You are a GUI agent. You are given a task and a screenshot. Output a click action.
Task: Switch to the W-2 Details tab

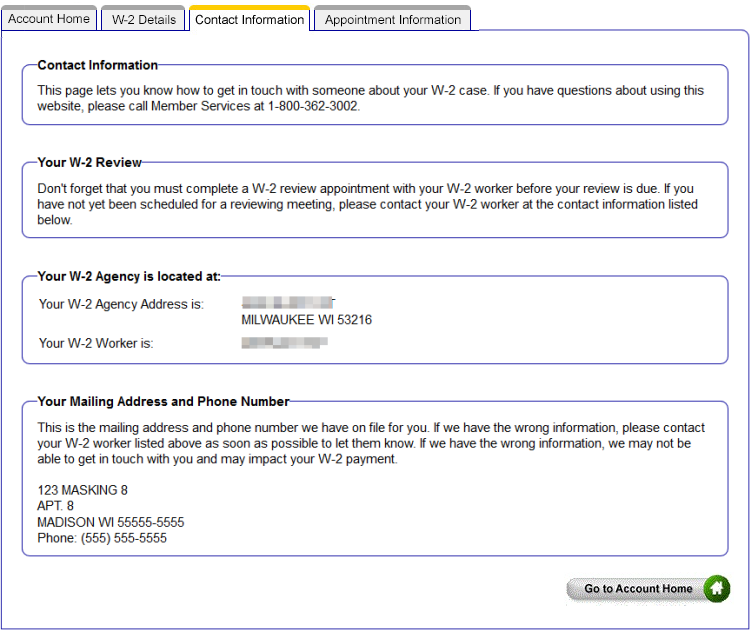pyautogui.click(x=143, y=19)
